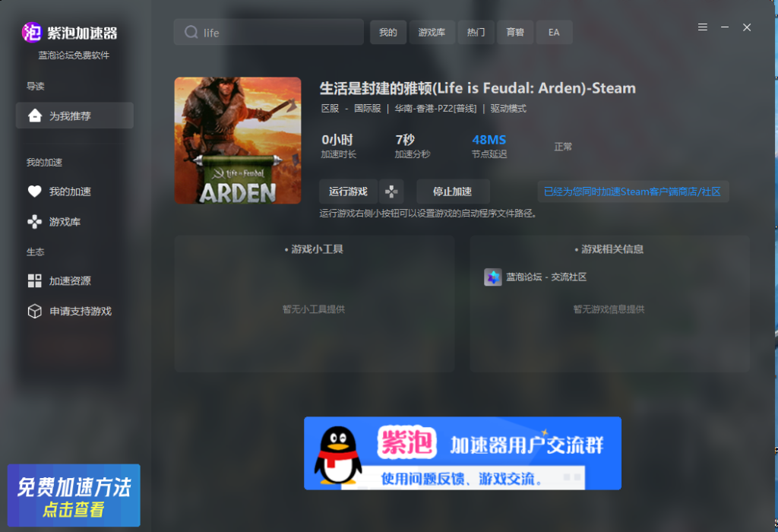Screen dimensions: 778x532
Task: Click the launch path settings icon next to 运行游戏
Action: click(391, 192)
